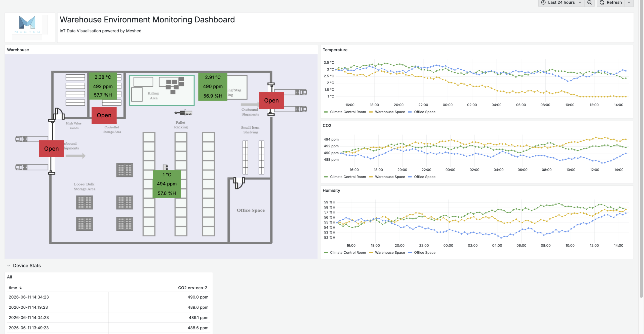Open the Last 24 hours time picker

click(561, 3)
